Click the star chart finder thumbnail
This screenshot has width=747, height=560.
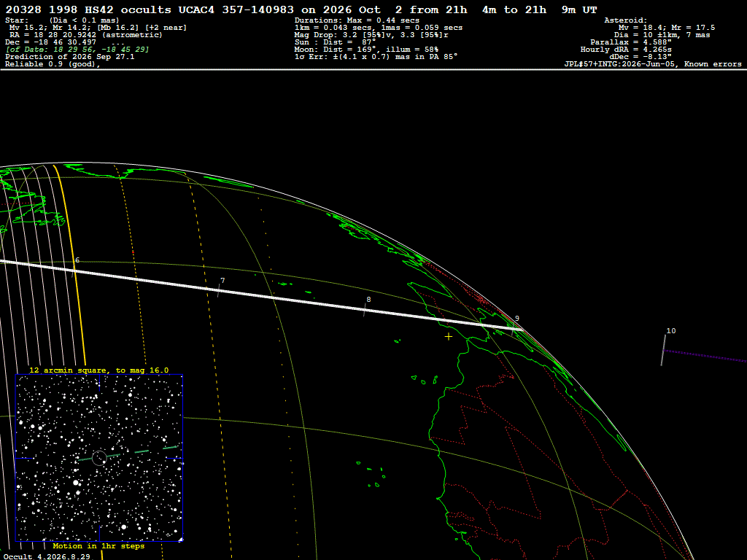(99, 458)
